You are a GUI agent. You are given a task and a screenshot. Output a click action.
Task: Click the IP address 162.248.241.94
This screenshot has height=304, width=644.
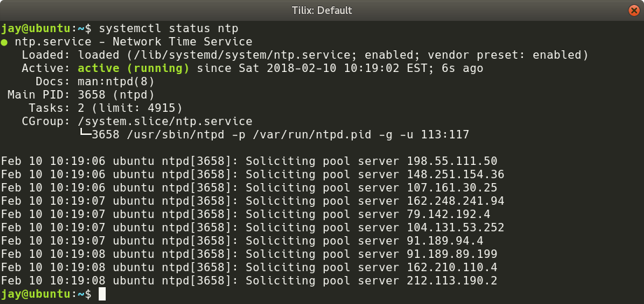[x=456, y=201]
